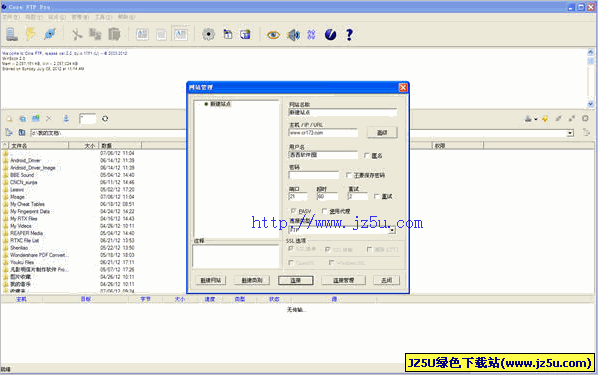Click the gear settings icon in toolbar

tap(208, 35)
